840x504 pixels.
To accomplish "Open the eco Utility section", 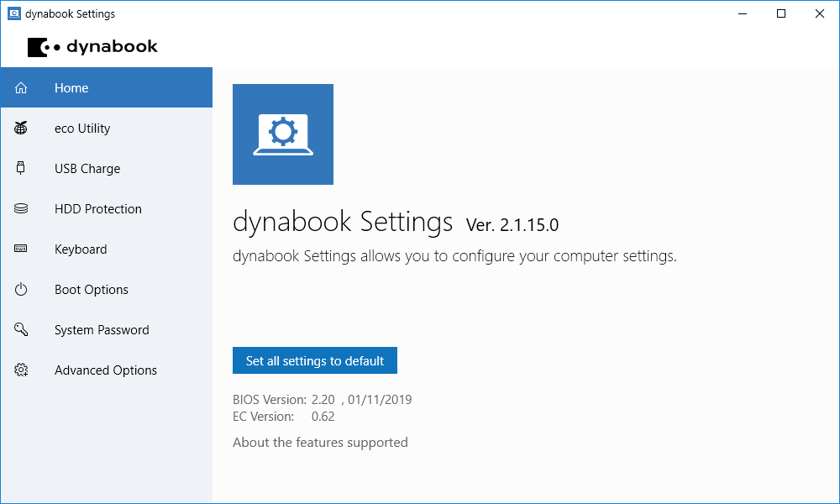I will pos(82,129).
